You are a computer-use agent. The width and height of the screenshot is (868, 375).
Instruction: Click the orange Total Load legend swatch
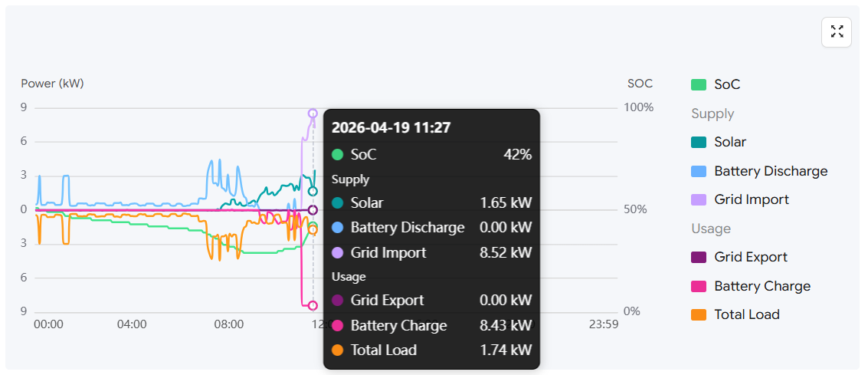coord(698,314)
